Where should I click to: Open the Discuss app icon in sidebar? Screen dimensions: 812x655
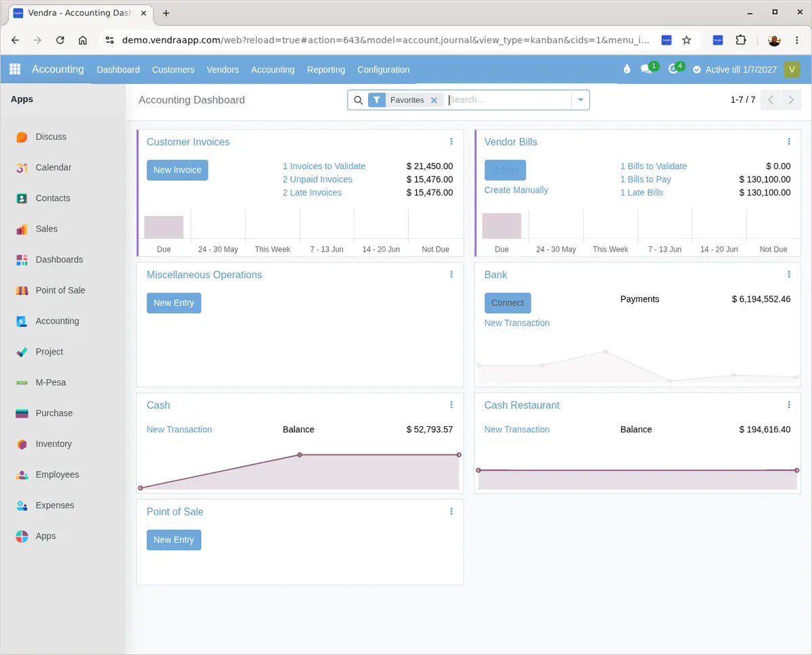pyautogui.click(x=22, y=137)
